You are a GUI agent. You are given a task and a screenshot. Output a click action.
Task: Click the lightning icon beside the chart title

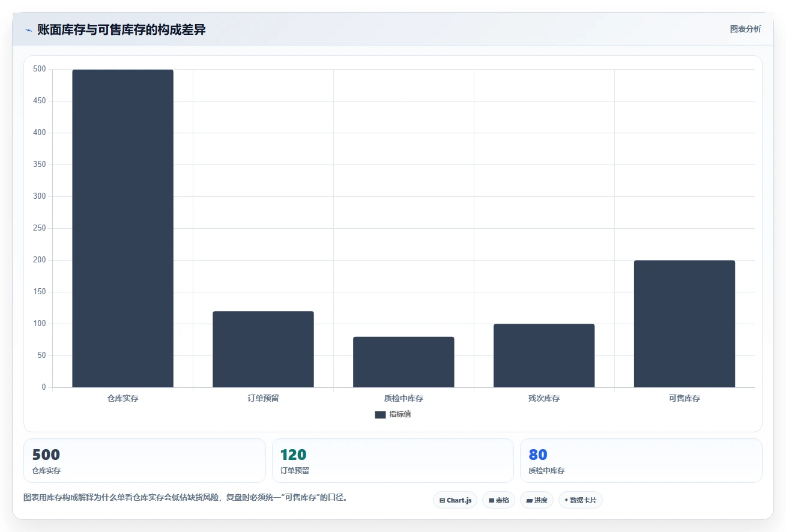[28, 30]
